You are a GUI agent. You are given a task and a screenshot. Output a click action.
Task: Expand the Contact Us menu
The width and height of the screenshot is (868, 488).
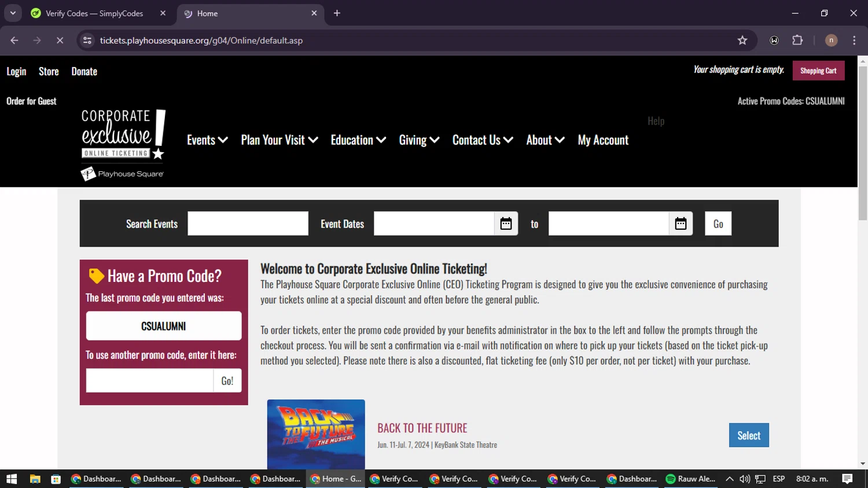[x=483, y=140]
